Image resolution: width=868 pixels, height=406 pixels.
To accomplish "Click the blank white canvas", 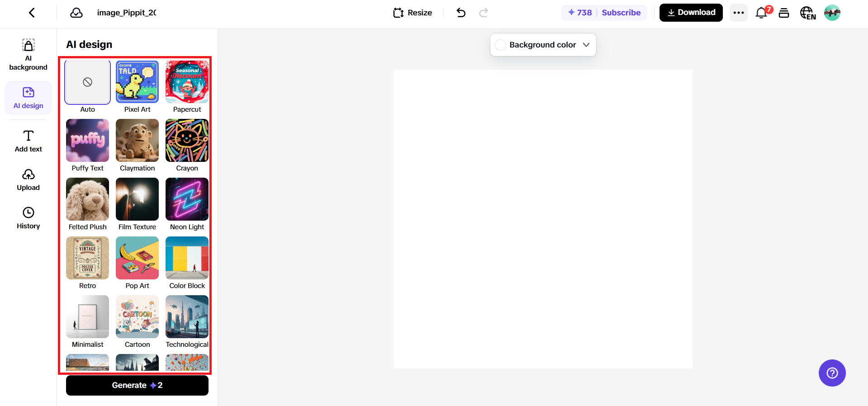I will click(543, 219).
